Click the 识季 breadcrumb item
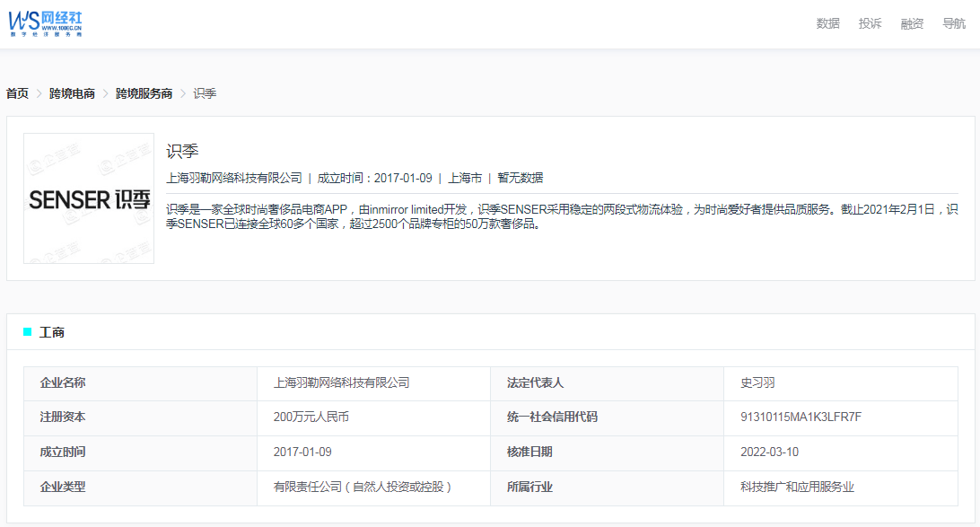 coord(205,93)
